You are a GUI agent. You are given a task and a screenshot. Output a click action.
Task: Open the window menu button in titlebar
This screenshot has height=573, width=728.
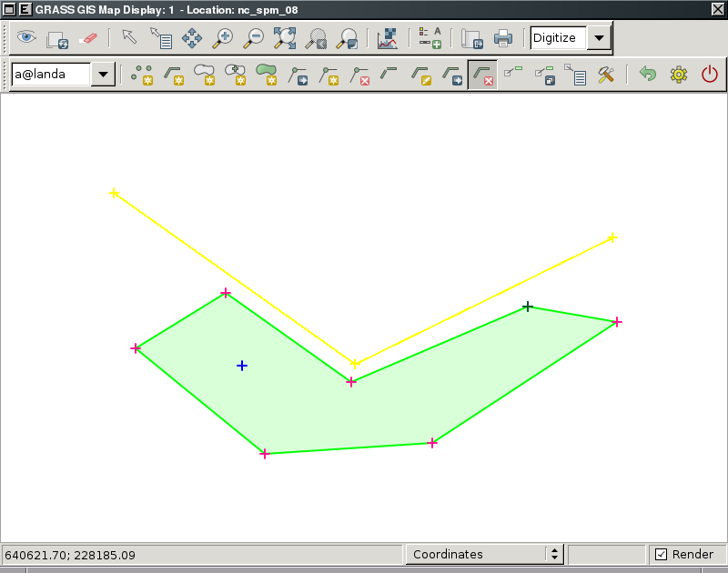pyautogui.click(x=9, y=9)
